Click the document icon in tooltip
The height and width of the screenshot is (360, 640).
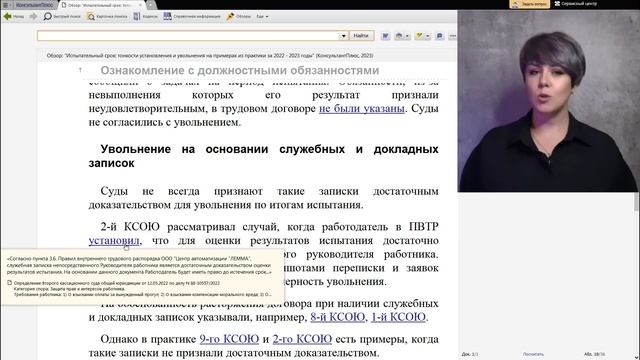(x=9, y=282)
